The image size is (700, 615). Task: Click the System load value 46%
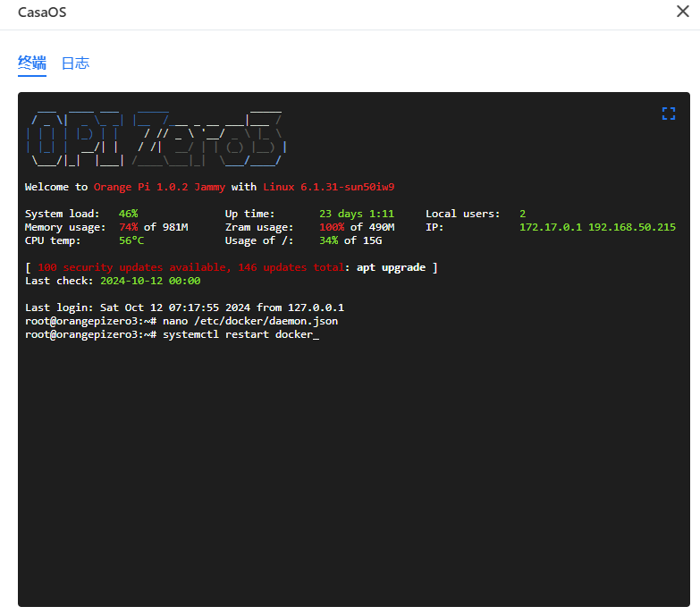point(128,214)
